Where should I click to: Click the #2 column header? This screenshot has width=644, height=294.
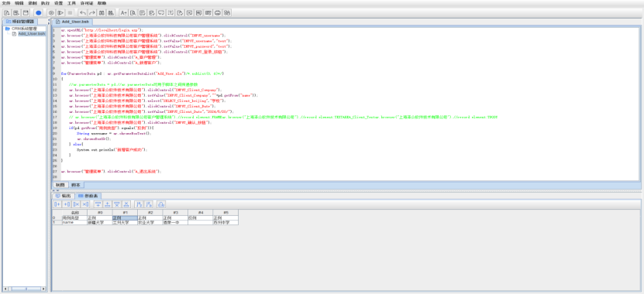(150, 213)
